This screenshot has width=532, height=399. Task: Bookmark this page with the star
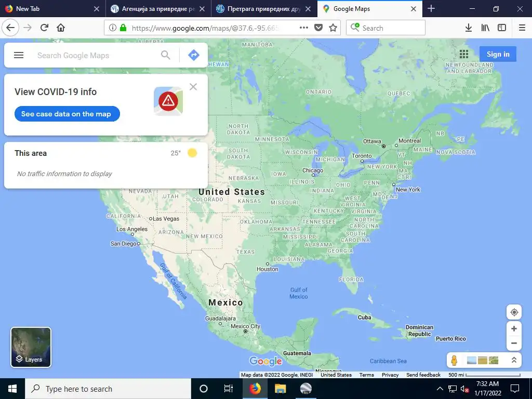coord(333,28)
